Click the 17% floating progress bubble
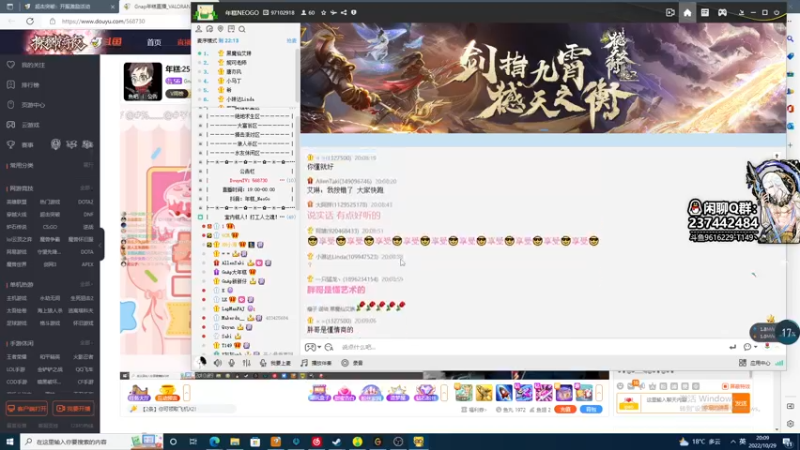The image size is (800, 450). (x=787, y=333)
